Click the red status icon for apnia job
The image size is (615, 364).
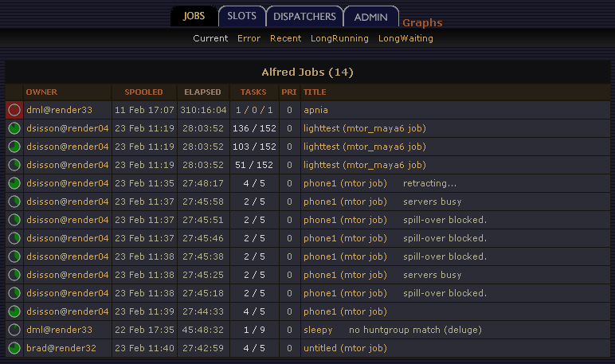point(14,110)
